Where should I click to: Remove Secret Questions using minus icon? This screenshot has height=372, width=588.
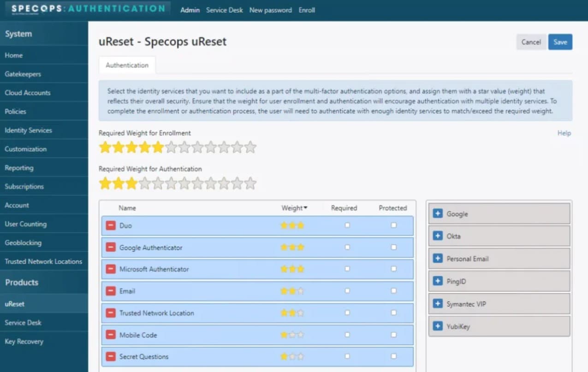point(111,356)
